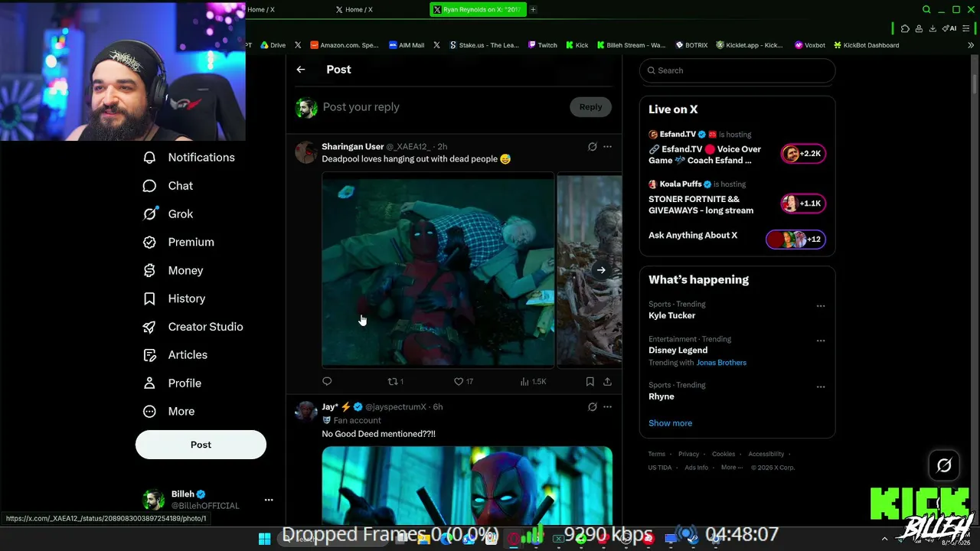Image resolution: width=980 pixels, height=551 pixels.
Task: Repost Sharingan User's Deadpool post
Action: [x=395, y=381]
